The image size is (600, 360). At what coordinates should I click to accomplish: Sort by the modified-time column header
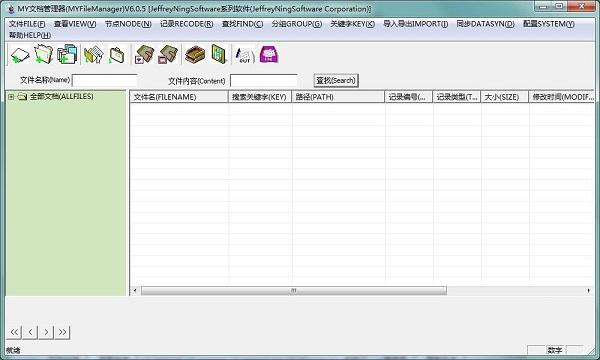coord(562,97)
